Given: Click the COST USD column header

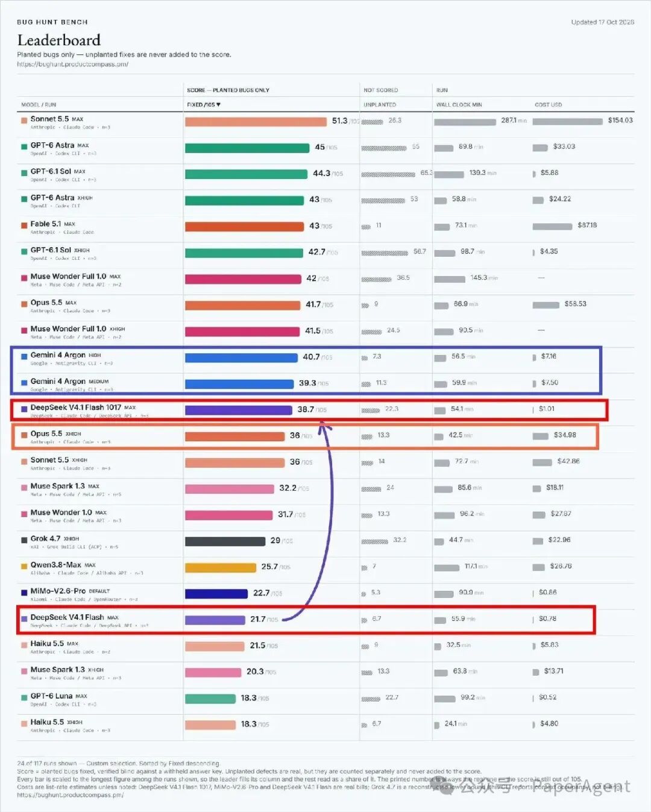Looking at the screenshot, I should pos(549,105).
